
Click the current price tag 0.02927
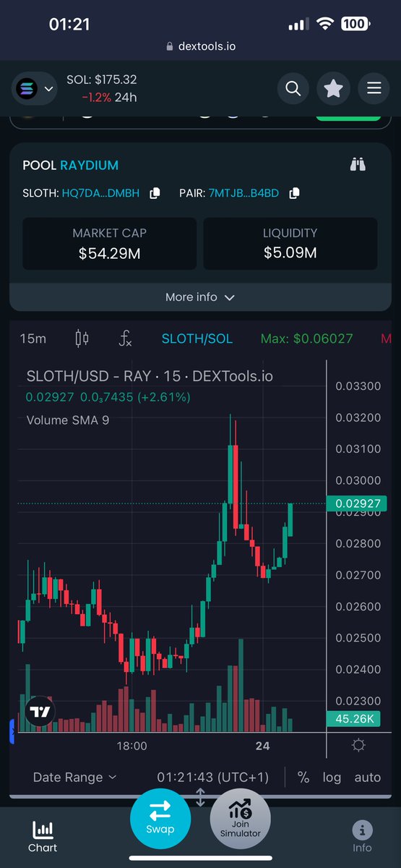[356, 503]
